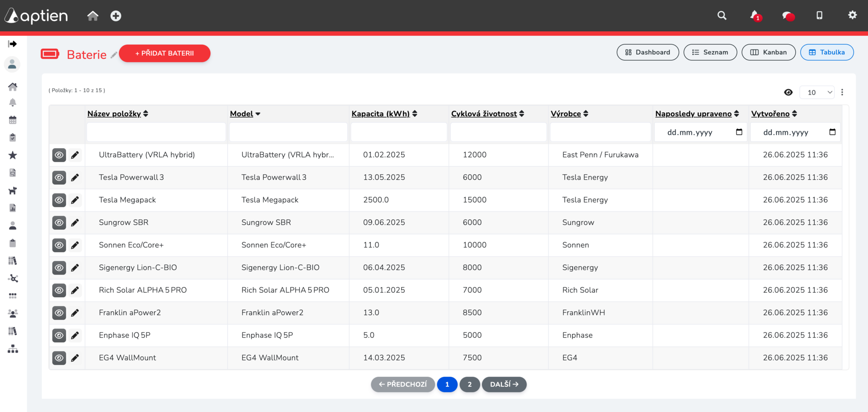Sort by the Model column arrow
Image resolution: width=868 pixels, height=412 pixels.
pos(258,114)
